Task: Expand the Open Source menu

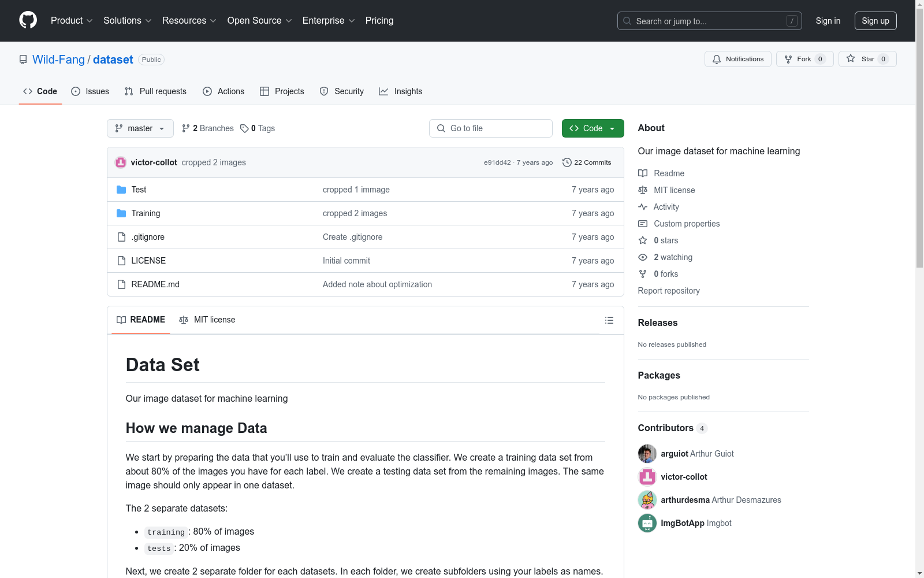Action: click(x=260, y=21)
